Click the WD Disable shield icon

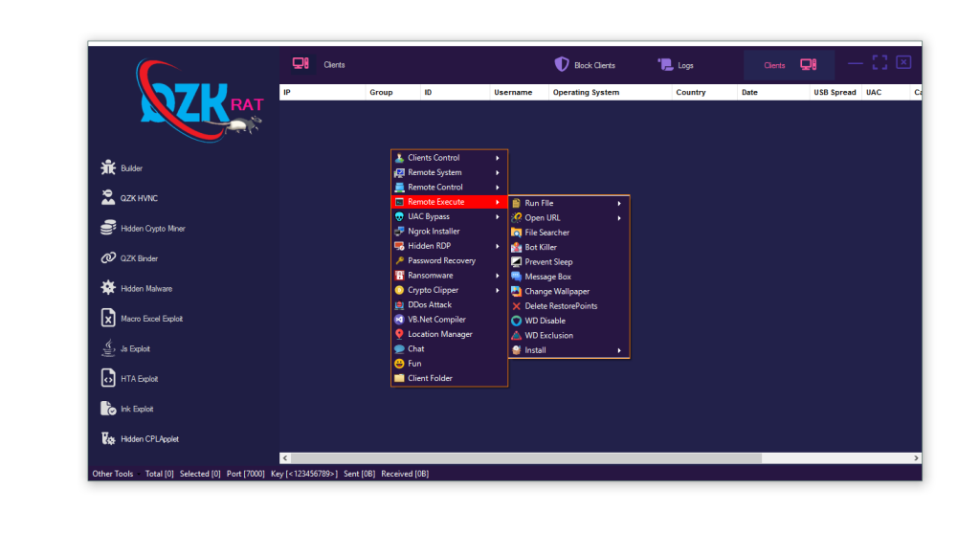(516, 321)
